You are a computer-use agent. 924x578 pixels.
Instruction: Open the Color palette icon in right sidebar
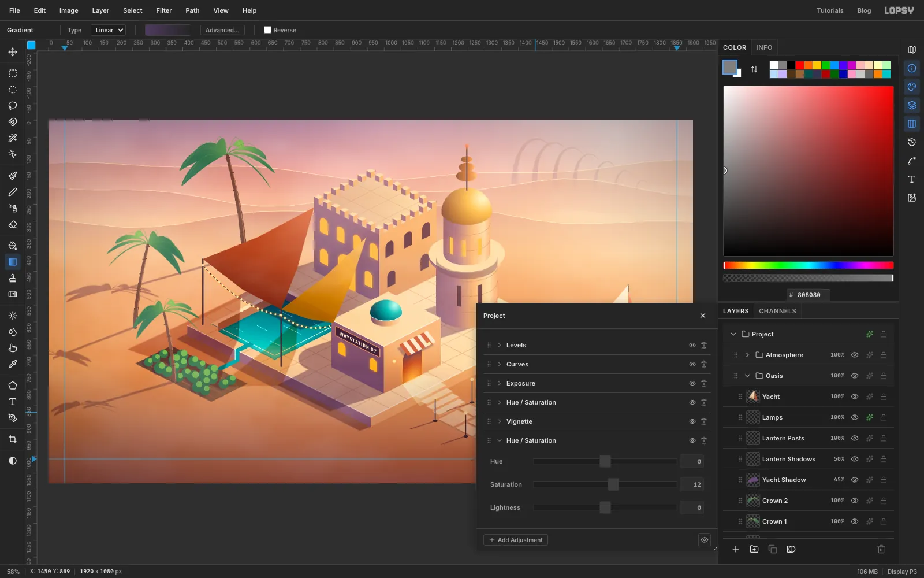[x=912, y=87]
